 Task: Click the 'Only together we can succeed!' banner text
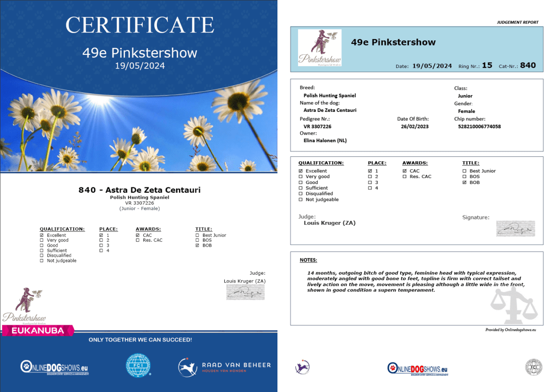coord(140,340)
